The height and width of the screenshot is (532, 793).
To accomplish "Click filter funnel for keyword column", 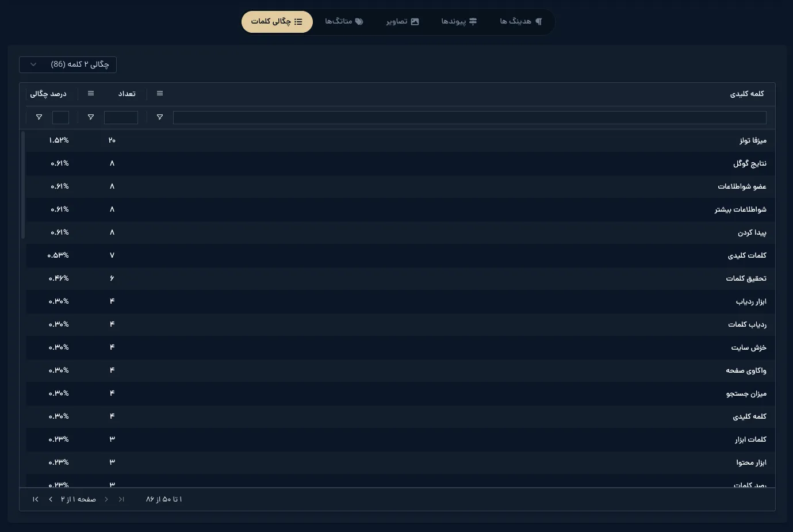I will [160, 117].
